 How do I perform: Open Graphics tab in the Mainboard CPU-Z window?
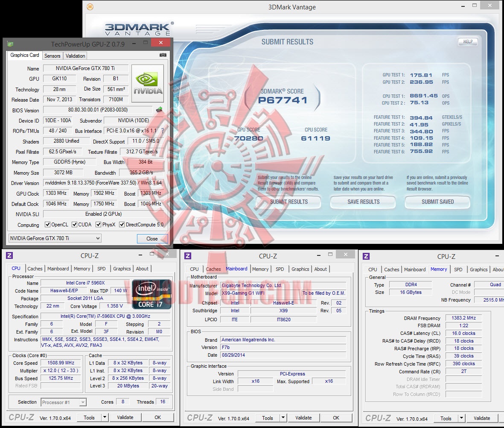[x=300, y=269]
